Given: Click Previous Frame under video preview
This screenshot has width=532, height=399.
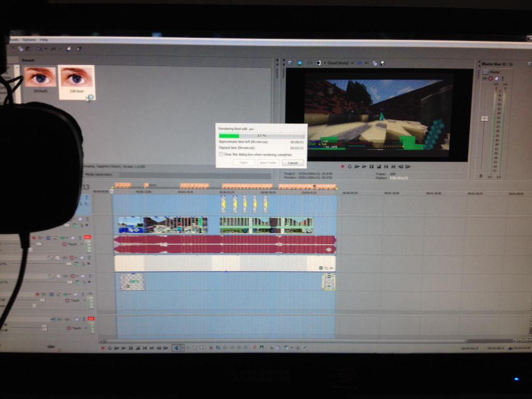Looking at the screenshot, I should 401,167.
